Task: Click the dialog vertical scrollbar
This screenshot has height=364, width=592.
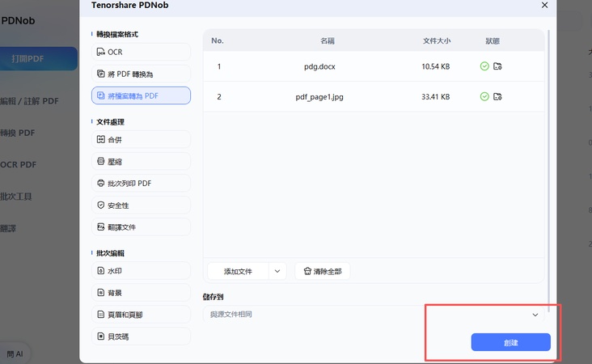Action: point(548,171)
